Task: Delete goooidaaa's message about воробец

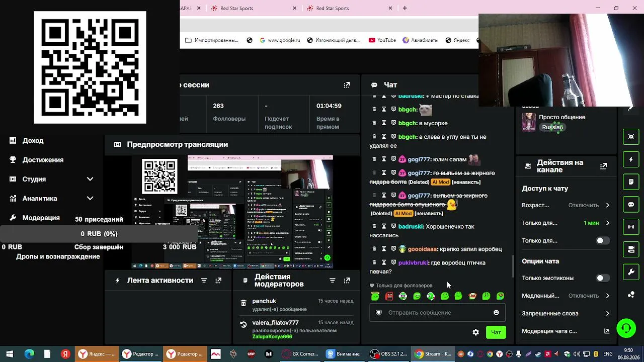Action: pyautogui.click(x=374, y=249)
